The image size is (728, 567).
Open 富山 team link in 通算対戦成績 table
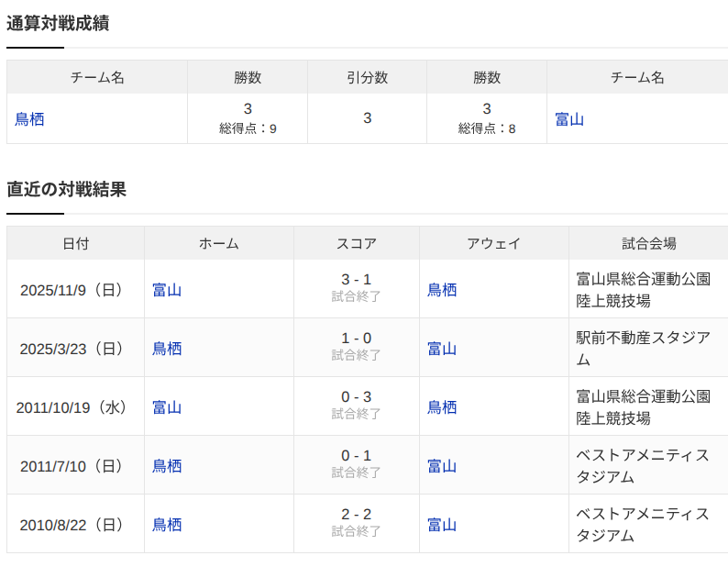click(569, 119)
